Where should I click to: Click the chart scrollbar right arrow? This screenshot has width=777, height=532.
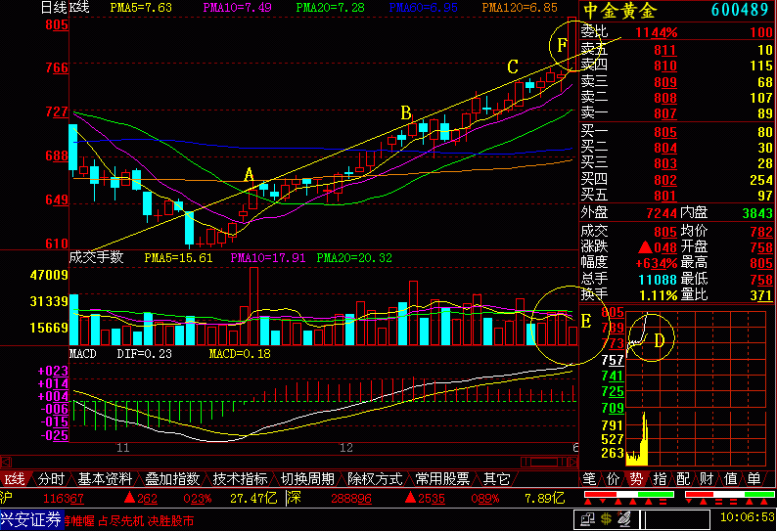[x=572, y=463]
